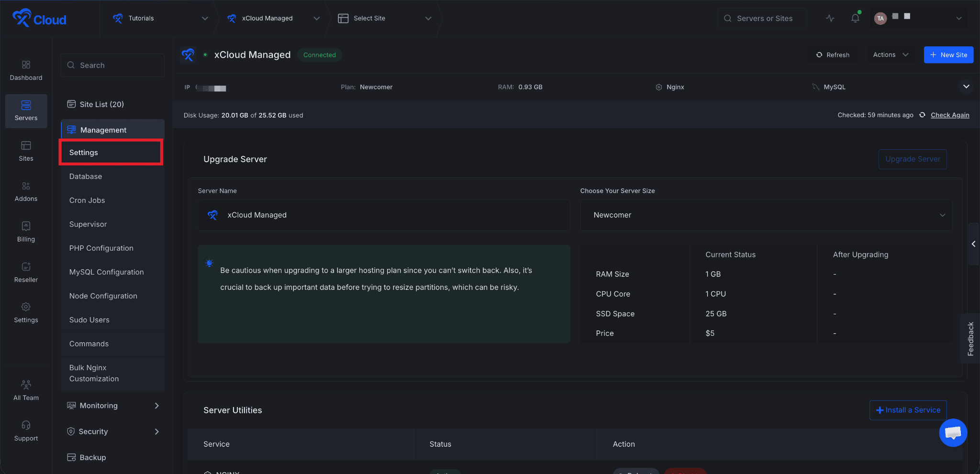The height and width of the screenshot is (474, 980).
Task: Open the activity pulse icon
Action: pyautogui.click(x=830, y=18)
